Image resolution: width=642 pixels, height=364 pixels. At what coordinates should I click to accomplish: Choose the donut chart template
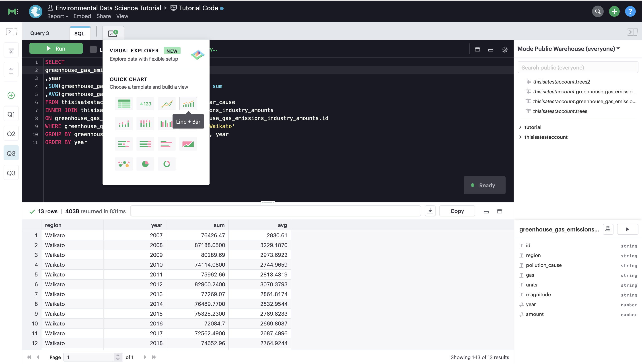pyautogui.click(x=167, y=164)
